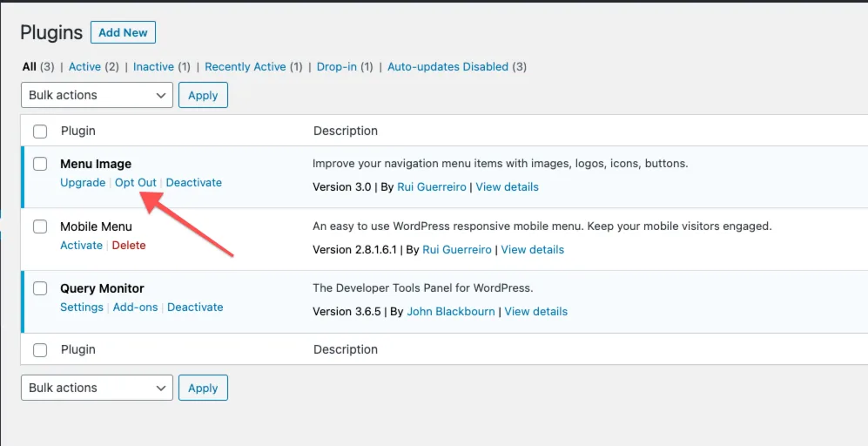Click the Menu Image plugin name
The image size is (868, 446).
(x=96, y=164)
